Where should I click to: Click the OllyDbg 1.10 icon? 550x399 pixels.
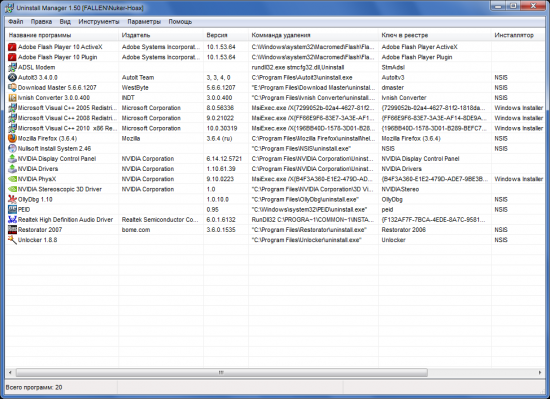click(12, 200)
